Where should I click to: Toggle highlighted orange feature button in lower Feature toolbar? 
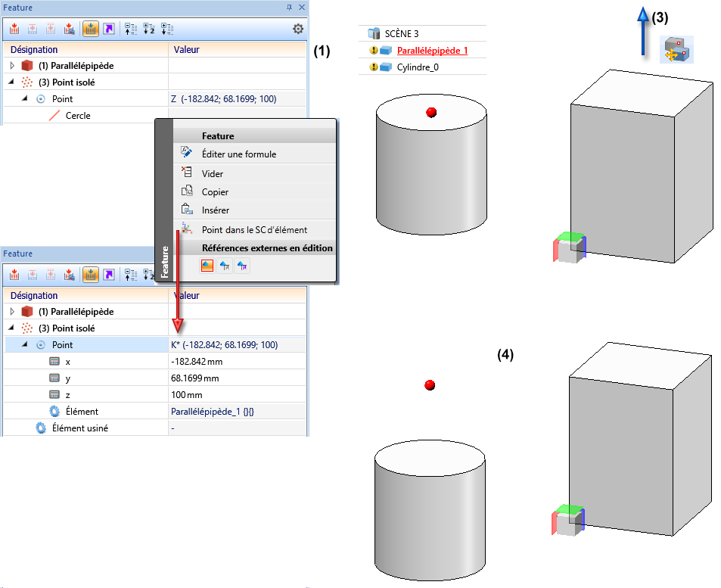[91, 275]
